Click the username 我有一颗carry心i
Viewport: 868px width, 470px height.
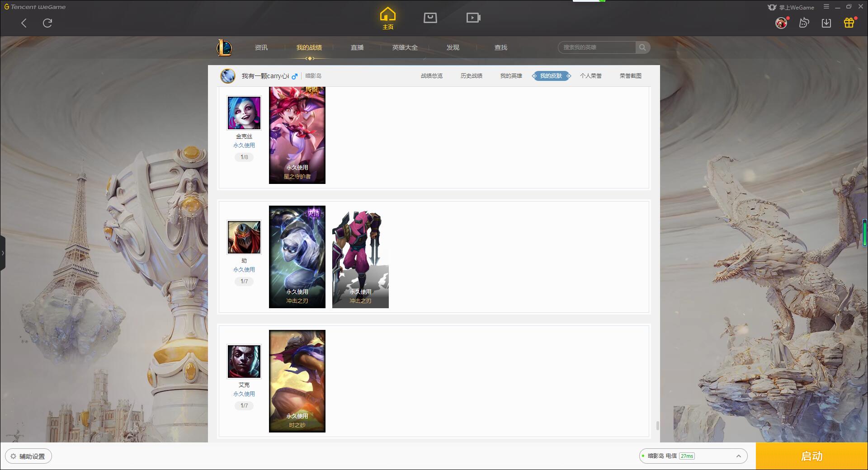[265, 76]
